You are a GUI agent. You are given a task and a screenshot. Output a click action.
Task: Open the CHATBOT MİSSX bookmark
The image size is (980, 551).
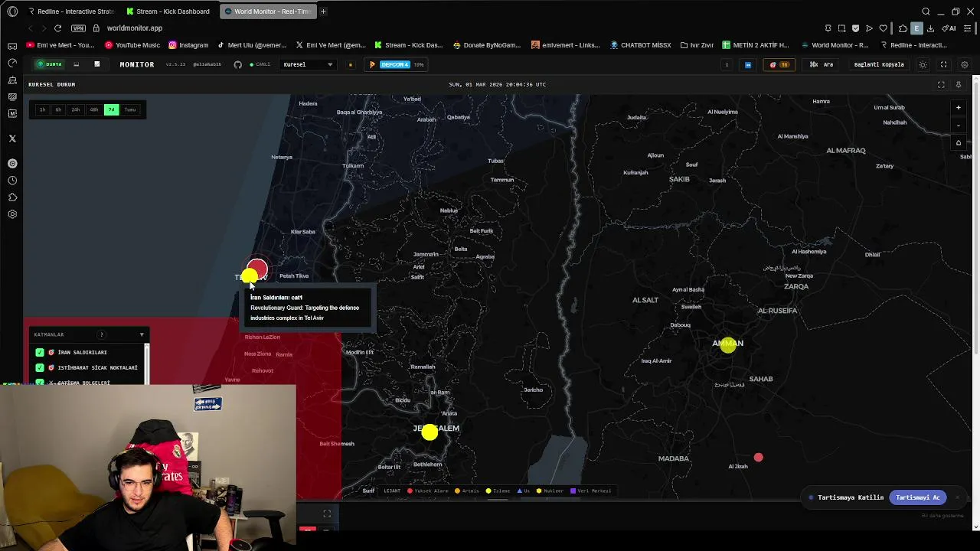pyautogui.click(x=641, y=45)
